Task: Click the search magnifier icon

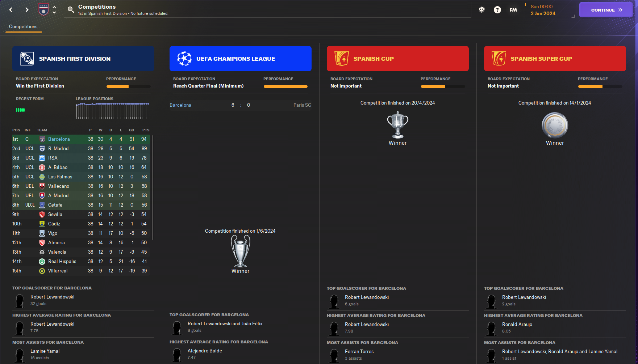Action: (71, 10)
